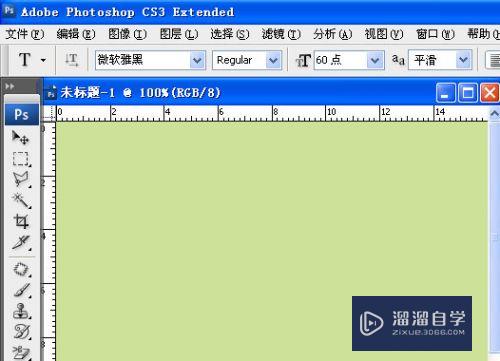Image resolution: width=500 pixels, height=361 pixels.
Task: Open the 窗口(W) menu
Action: click(435, 34)
